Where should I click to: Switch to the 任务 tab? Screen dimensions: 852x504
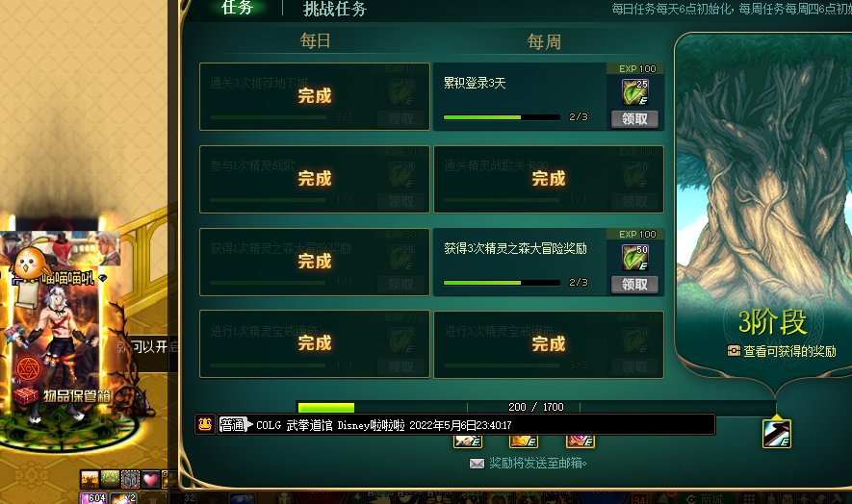[x=238, y=8]
